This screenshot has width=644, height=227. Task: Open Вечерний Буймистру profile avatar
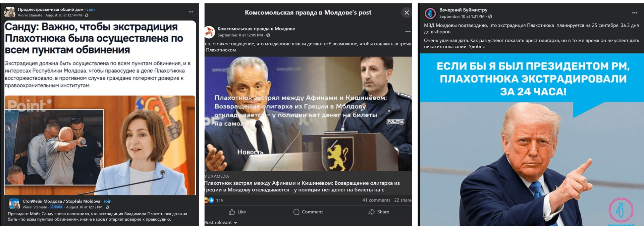[430, 13]
